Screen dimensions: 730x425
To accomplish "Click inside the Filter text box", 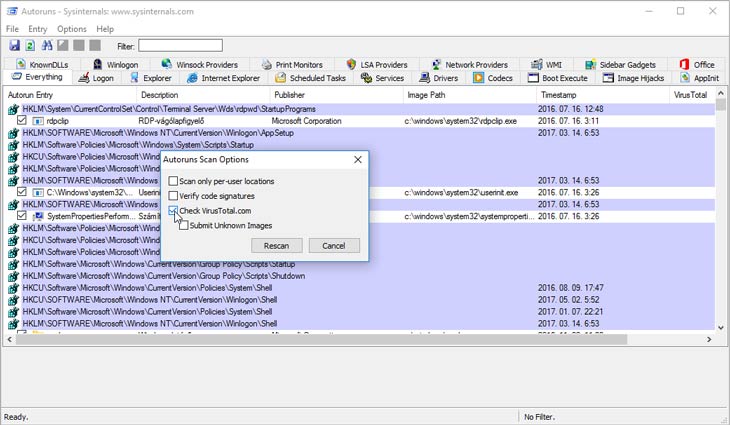I will [180, 46].
